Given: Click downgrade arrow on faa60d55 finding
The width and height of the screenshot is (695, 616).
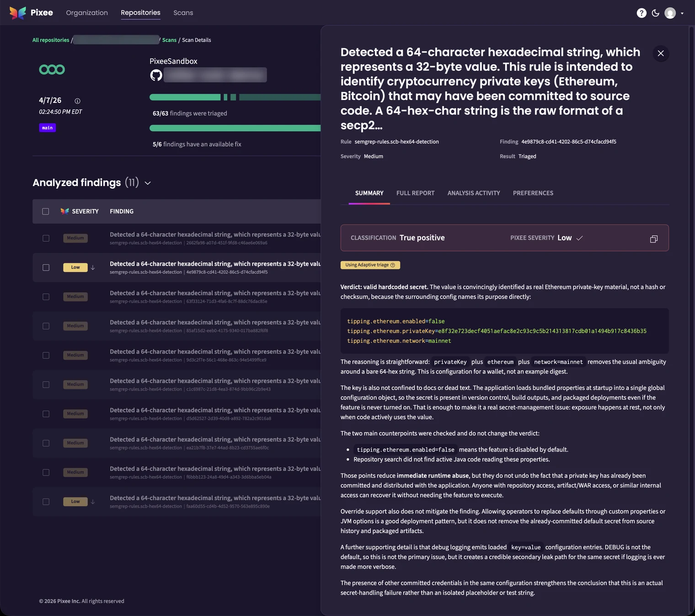Looking at the screenshot, I should click(x=93, y=502).
